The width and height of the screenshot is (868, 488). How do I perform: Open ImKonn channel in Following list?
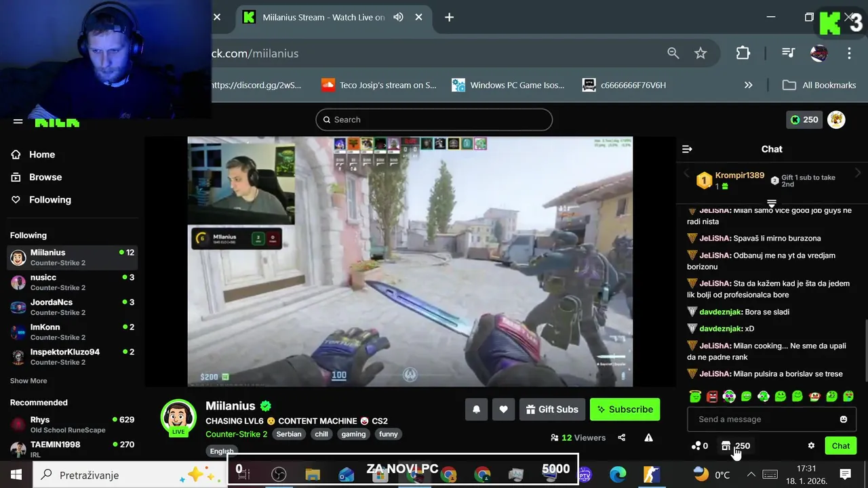pos(73,332)
